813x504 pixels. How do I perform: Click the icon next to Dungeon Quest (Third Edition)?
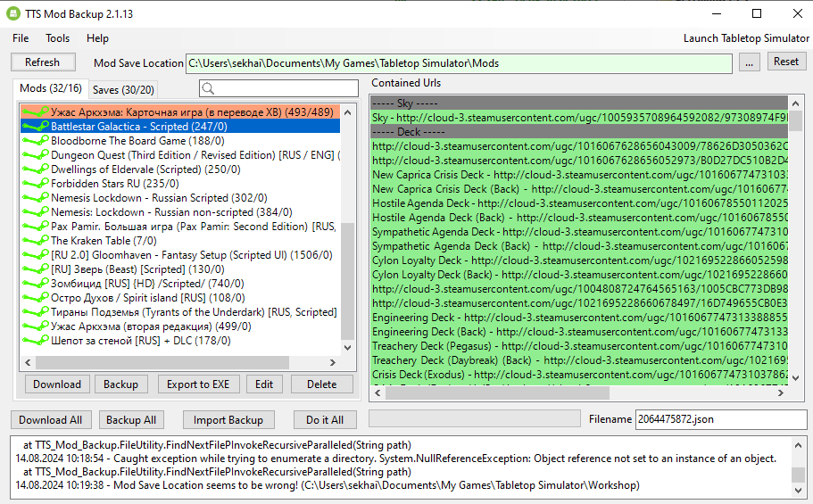(36, 155)
